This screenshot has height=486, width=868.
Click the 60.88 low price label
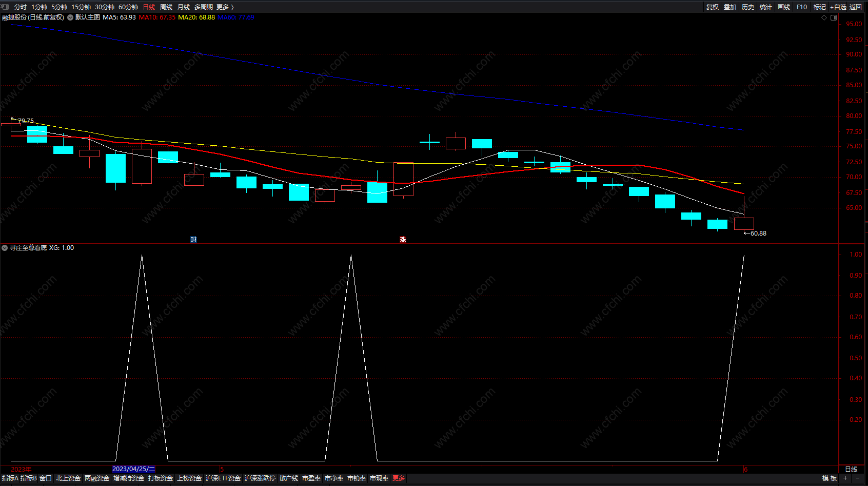[758, 234]
